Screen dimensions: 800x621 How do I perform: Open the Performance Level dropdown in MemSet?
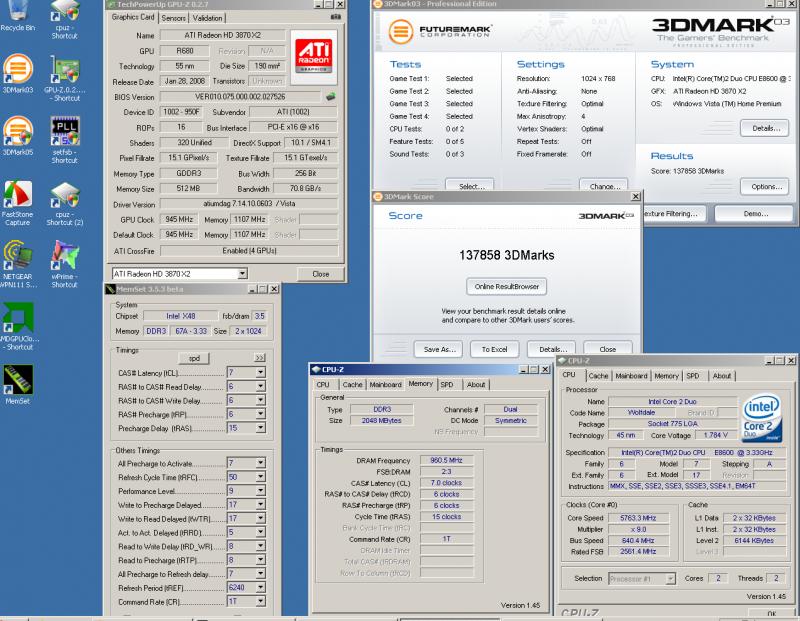(x=260, y=491)
